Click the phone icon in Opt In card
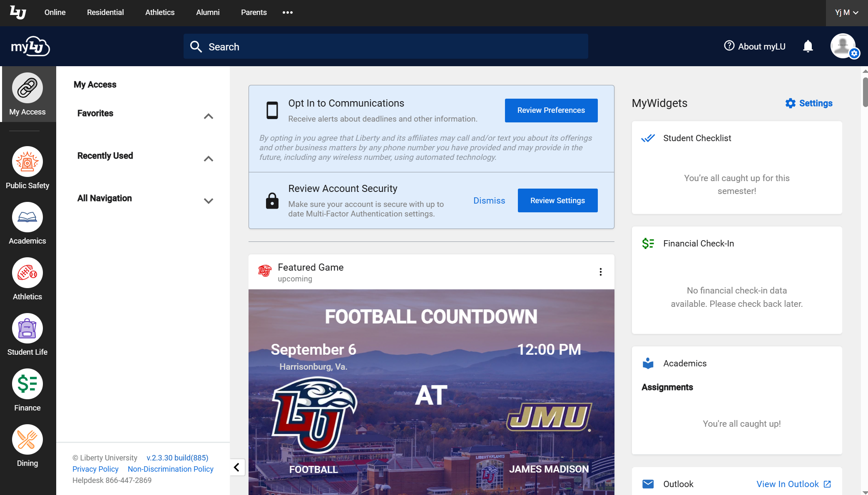This screenshot has width=868, height=495. tap(272, 110)
